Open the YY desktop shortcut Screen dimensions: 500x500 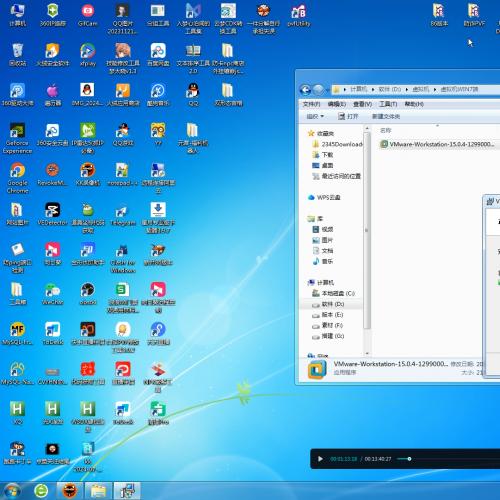(158, 134)
